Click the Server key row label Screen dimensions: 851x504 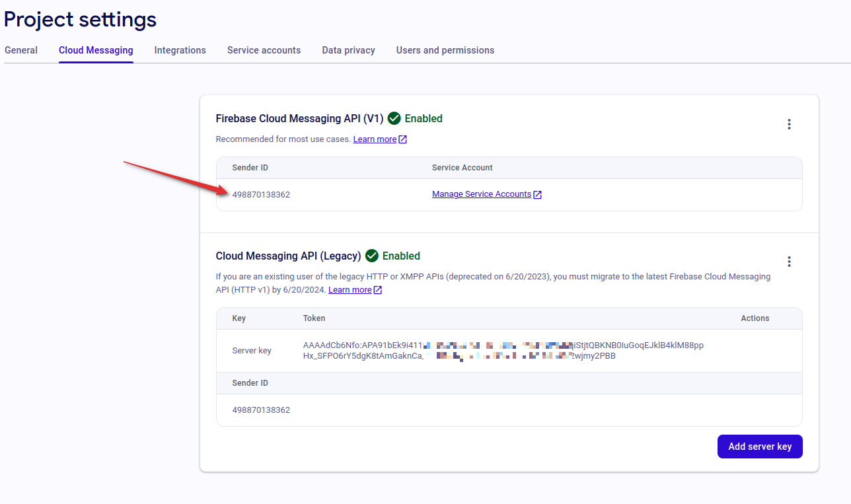252,351
